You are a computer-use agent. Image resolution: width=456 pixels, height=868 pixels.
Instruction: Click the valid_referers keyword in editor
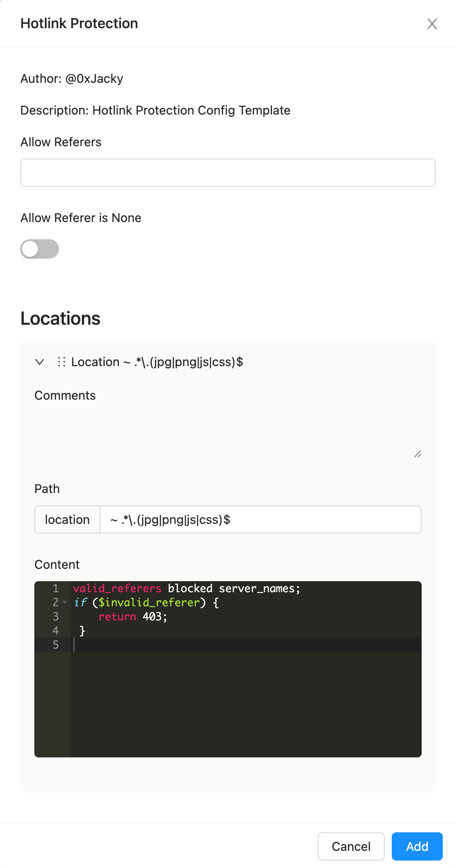pos(117,589)
